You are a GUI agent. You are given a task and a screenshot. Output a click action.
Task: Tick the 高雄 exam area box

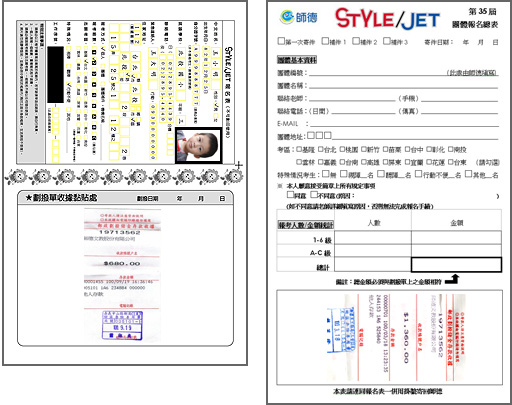(x=364, y=162)
